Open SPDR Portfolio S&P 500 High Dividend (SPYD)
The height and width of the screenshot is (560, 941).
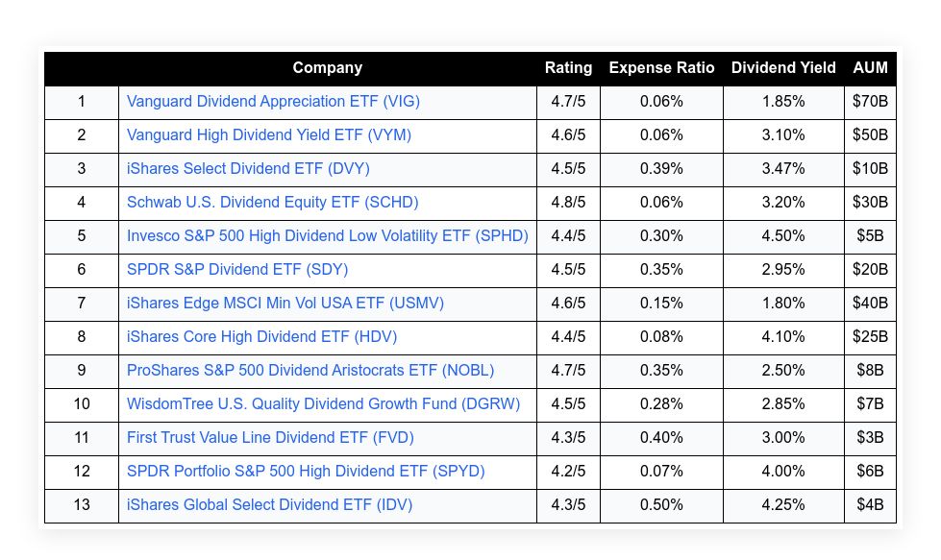click(306, 472)
